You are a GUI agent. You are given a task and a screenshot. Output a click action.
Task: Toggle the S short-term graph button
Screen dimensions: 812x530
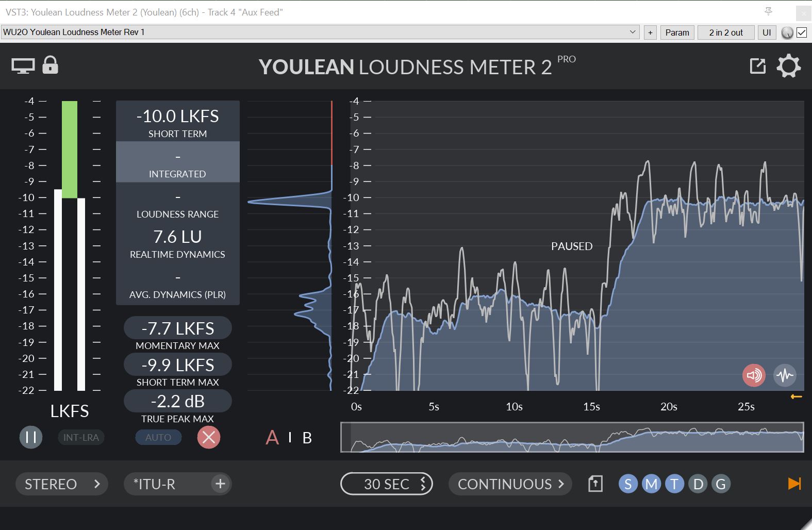pos(628,484)
